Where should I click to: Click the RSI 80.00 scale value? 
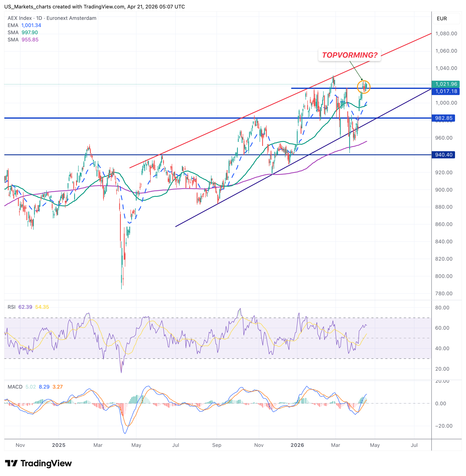(442, 308)
